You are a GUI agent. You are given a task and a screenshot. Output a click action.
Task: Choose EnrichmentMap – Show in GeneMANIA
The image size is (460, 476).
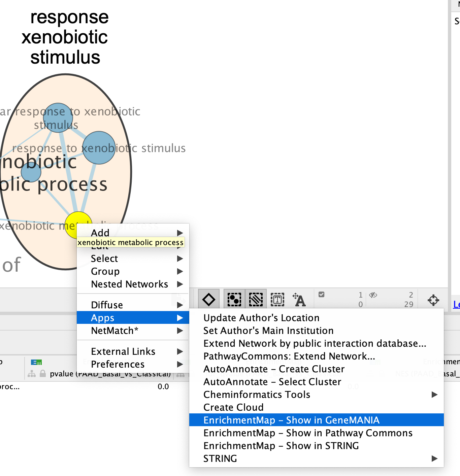coord(291,420)
